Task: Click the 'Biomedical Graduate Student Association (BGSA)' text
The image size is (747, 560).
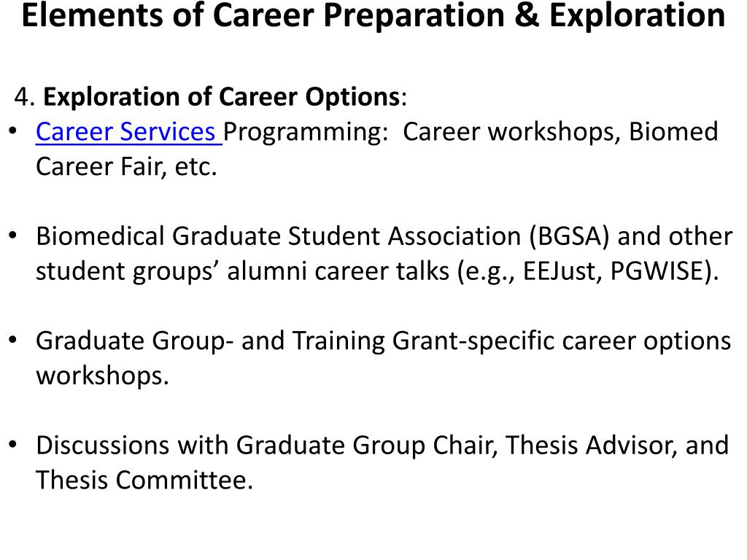Action: point(322,236)
